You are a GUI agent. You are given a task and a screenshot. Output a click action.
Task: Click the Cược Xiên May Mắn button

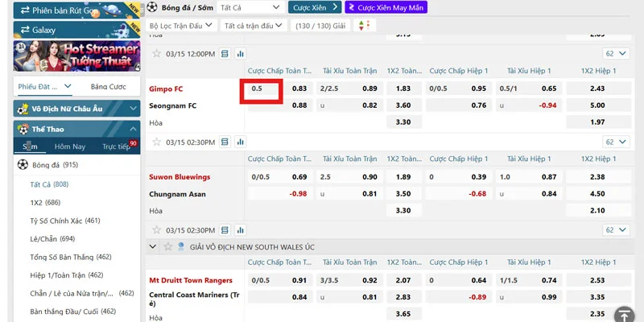(386, 7)
